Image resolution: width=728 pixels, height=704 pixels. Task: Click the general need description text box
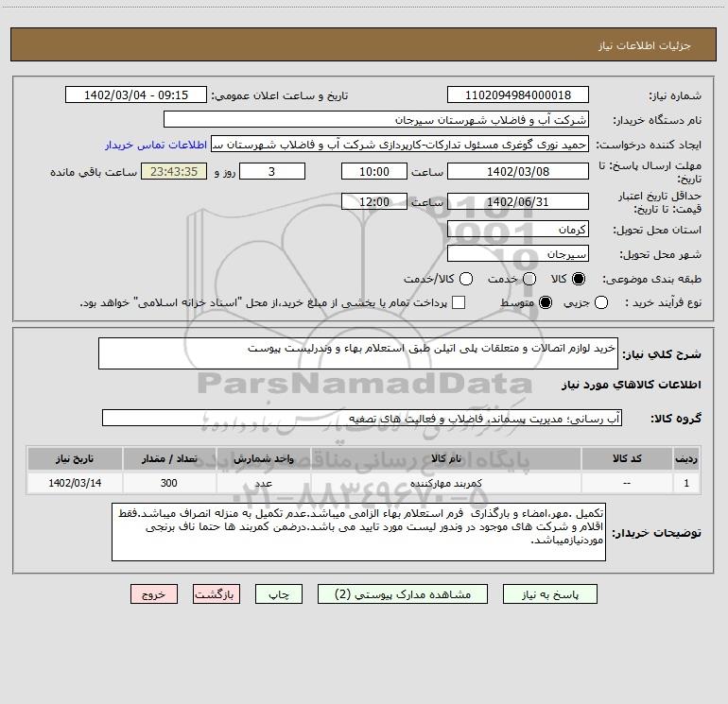pyautogui.click(x=358, y=353)
